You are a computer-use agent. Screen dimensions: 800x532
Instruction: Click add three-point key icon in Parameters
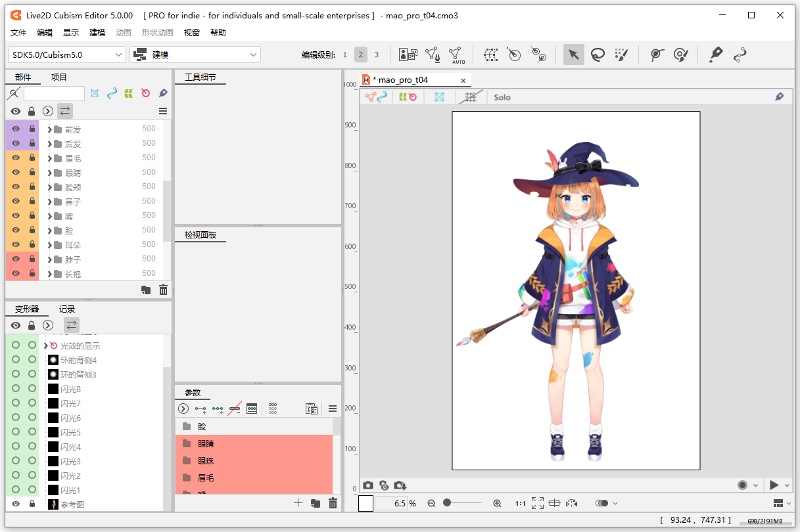pos(218,409)
